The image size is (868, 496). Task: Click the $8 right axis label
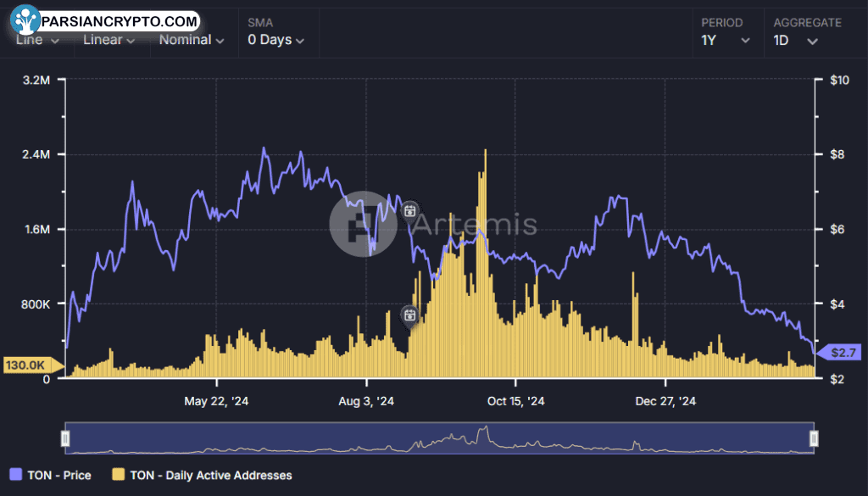click(x=837, y=154)
